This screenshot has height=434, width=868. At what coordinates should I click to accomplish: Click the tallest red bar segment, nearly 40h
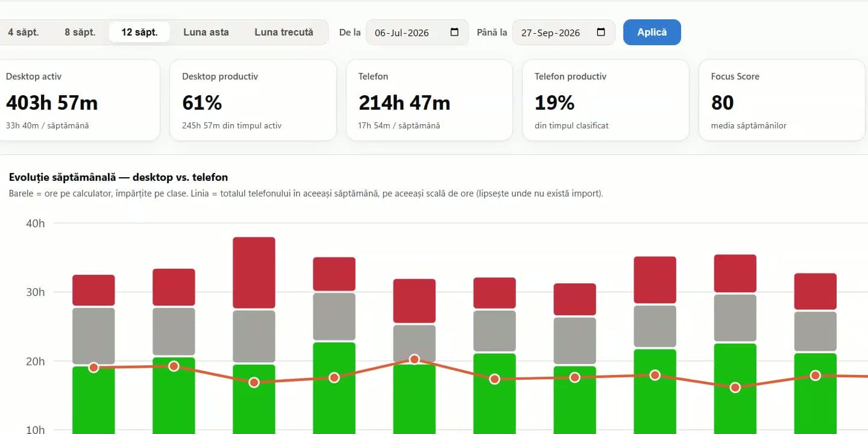(x=254, y=272)
